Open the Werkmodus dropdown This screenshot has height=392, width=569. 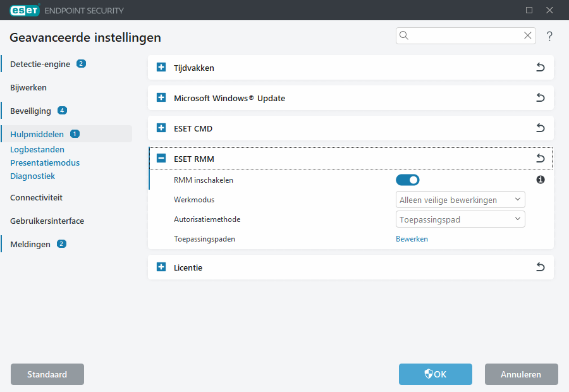(460, 199)
